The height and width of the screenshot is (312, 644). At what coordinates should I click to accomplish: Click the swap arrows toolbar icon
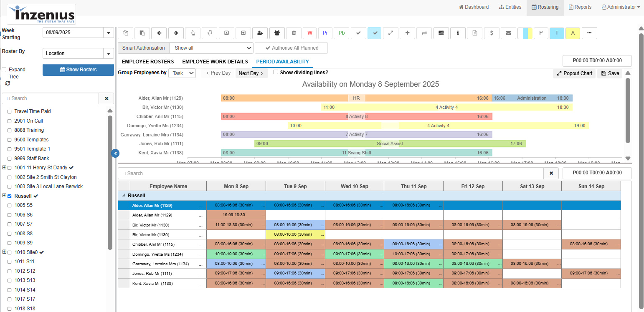click(x=424, y=33)
